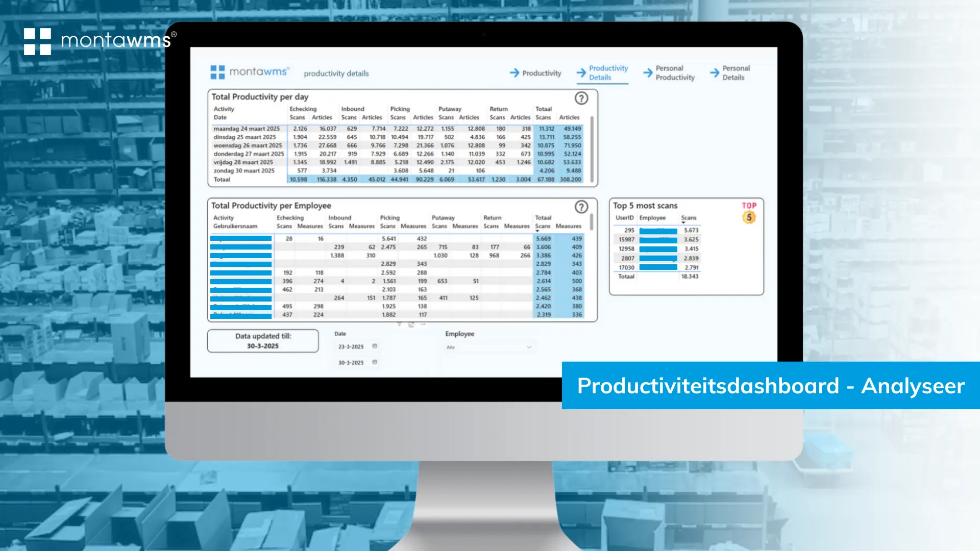Click the filter icon below employee table
The image size is (980, 551).
(x=399, y=324)
